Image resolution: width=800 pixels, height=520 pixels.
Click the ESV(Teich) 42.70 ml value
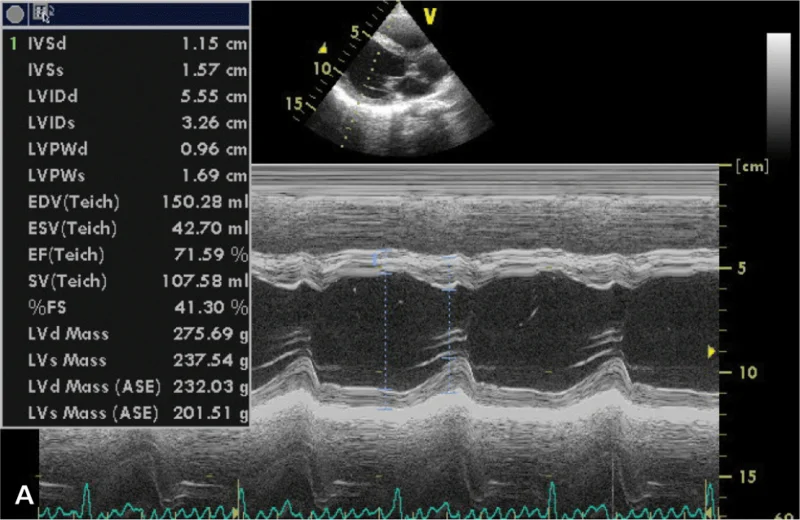pos(210,228)
